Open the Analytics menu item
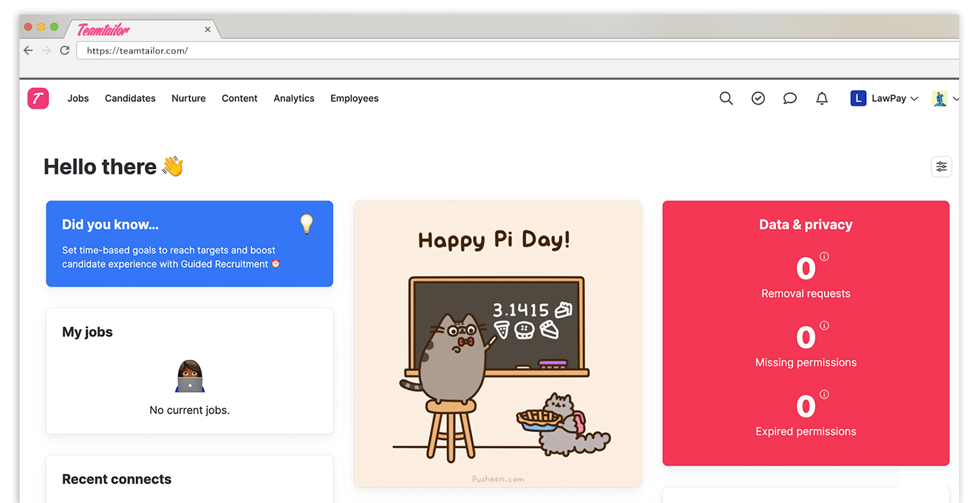The height and width of the screenshot is (503, 980). click(294, 99)
